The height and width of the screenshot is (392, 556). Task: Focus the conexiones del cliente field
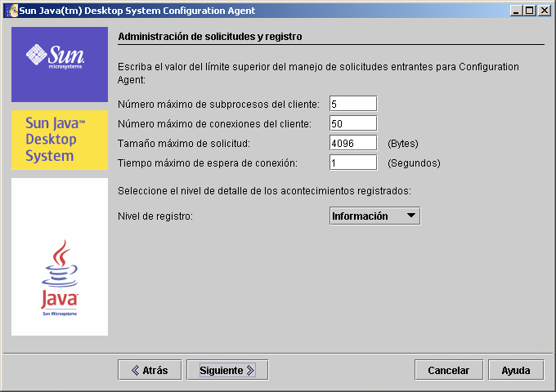point(353,123)
